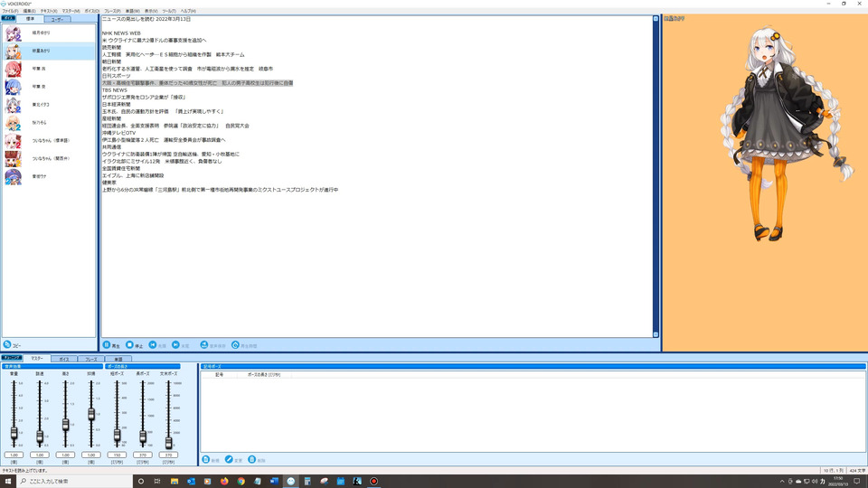Open the ヘルプ(H) menu
Image resolution: width=868 pixels, height=488 pixels.
tap(188, 11)
